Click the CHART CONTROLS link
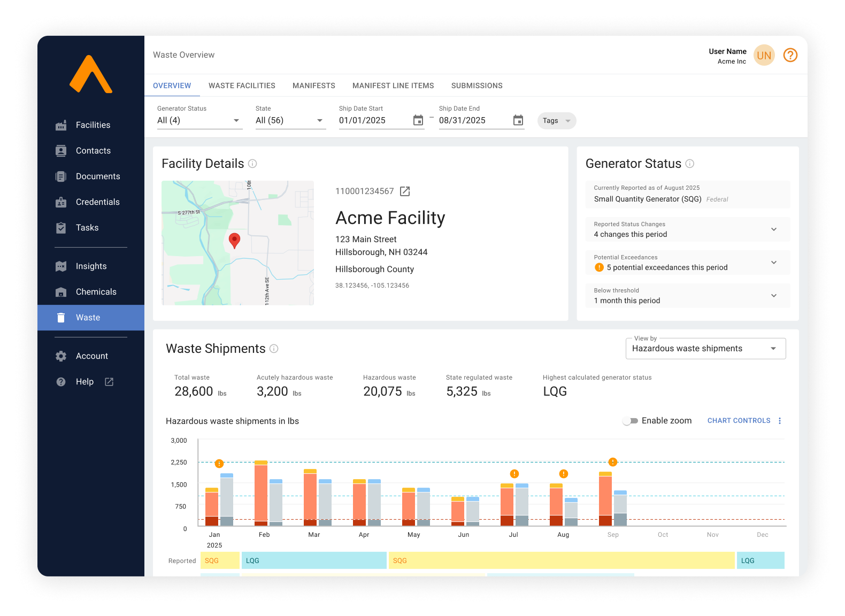This screenshot has width=845, height=616. click(739, 421)
